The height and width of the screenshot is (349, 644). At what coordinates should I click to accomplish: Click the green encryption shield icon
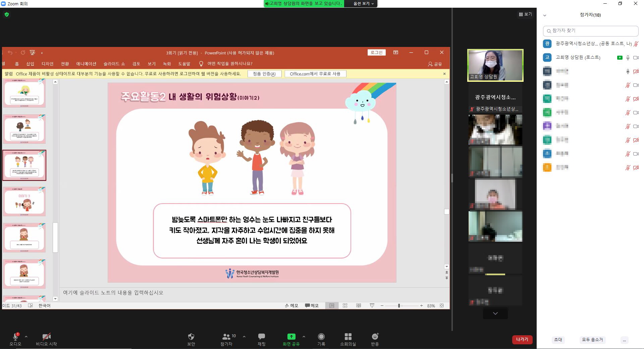(7, 14)
